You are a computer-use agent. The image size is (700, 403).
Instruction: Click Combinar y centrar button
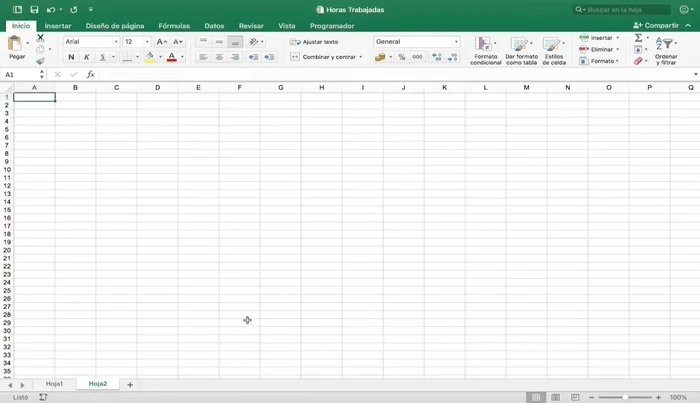[323, 57]
